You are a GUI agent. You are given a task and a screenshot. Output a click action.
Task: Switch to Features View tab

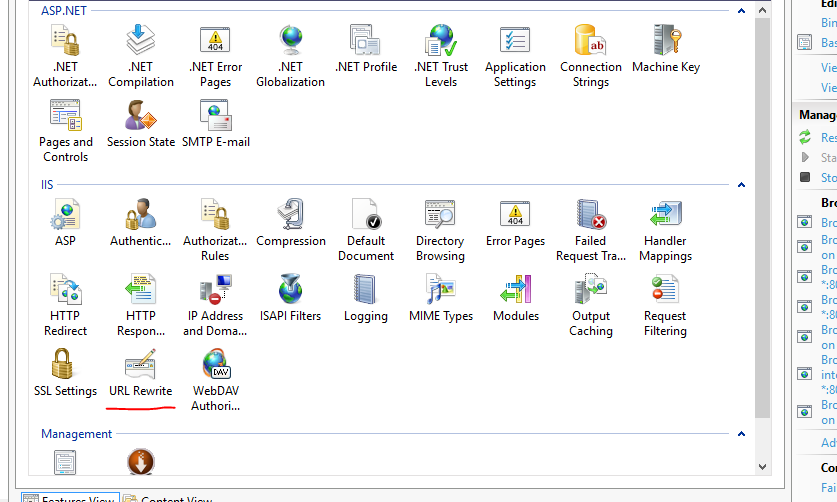coord(70,498)
